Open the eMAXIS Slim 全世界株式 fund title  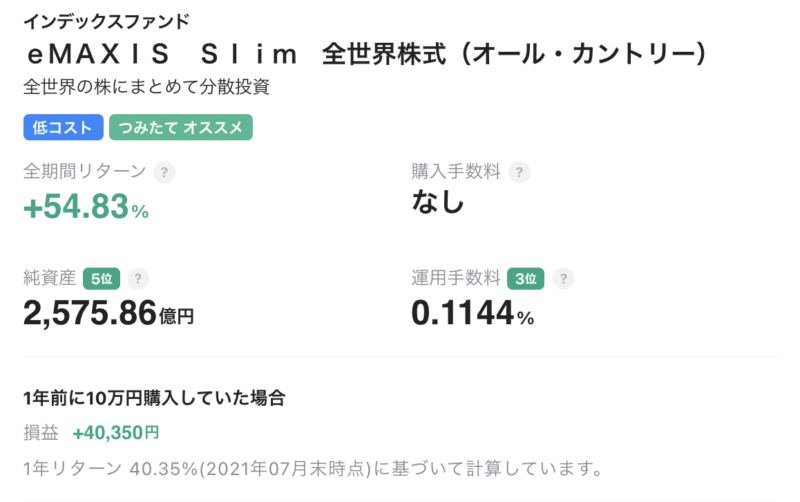(366, 54)
